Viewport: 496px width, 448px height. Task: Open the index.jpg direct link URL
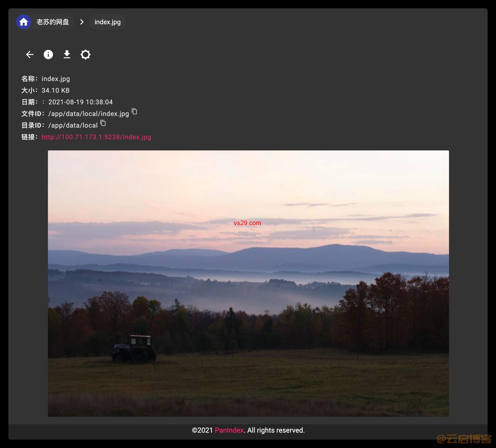96,137
